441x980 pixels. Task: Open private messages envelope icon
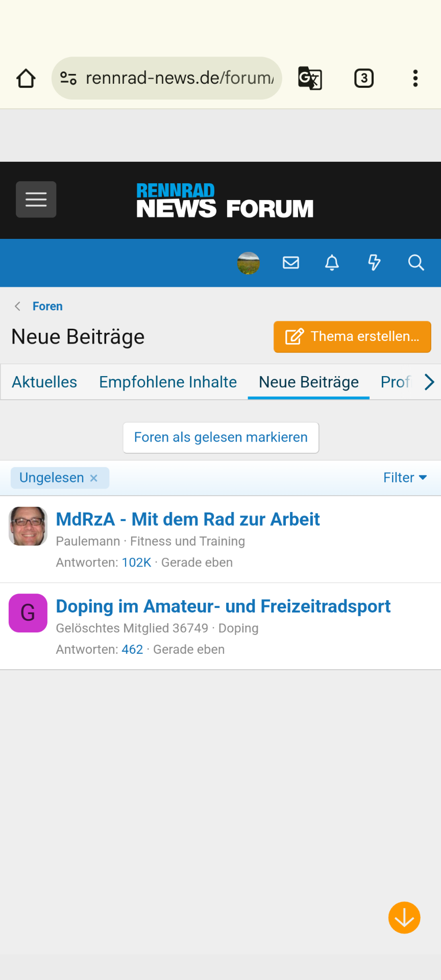tap(291, 263)
